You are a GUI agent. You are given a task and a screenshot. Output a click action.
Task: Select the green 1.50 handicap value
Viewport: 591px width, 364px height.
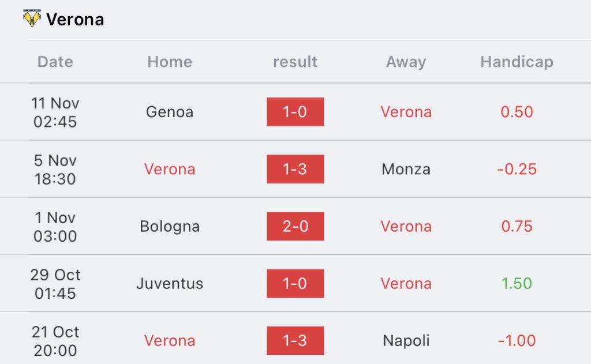[x=517, y=283]
